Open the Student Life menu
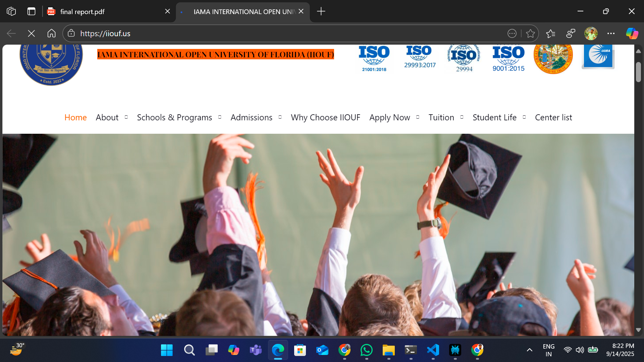The width and height of the screenshot is (644, 362). tap(494, 117)
